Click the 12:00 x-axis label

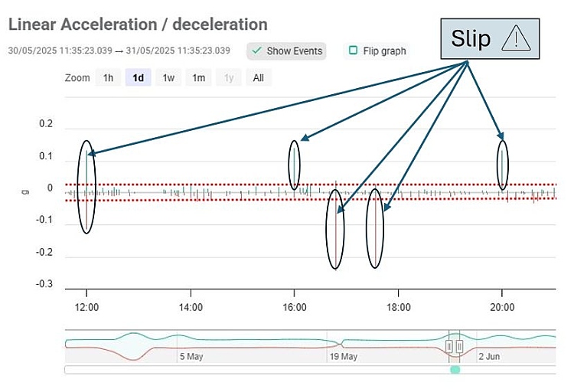click(86, 307)
